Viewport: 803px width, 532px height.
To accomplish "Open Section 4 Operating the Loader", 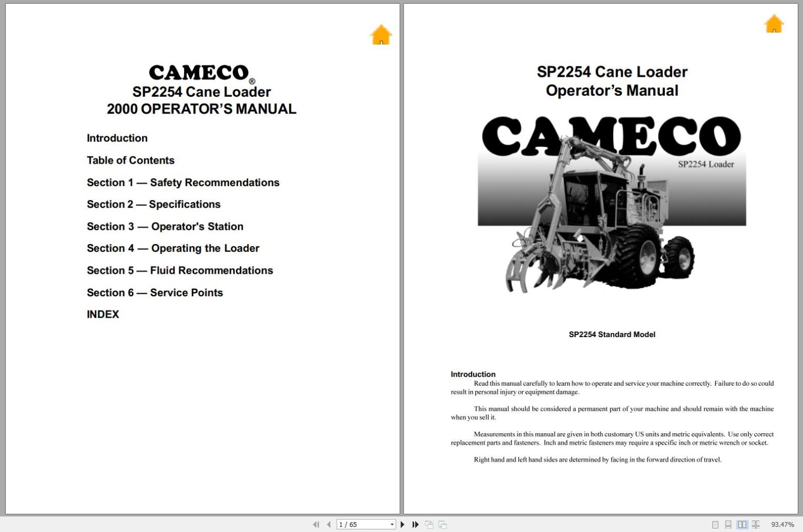I will (x=173, y=248).
